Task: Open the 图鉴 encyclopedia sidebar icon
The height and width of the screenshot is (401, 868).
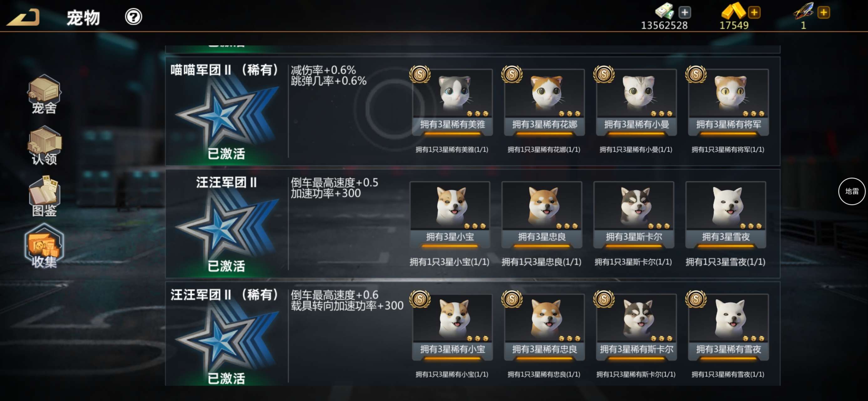Action: [x=44, y=197]
